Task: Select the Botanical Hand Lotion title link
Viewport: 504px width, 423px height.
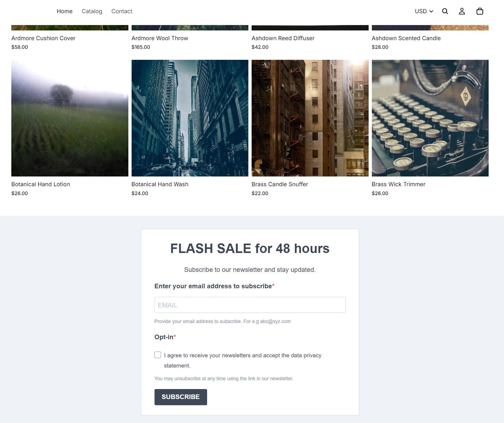Action: 41,184
